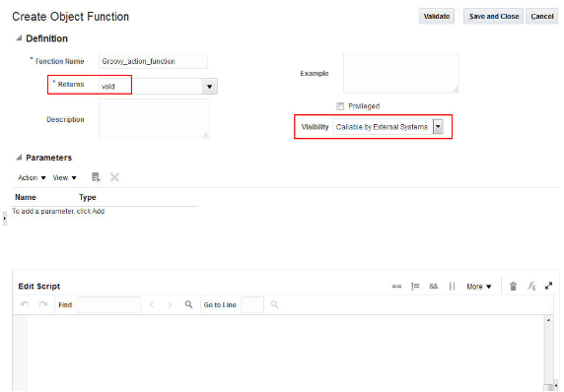Click the delete parameter X icon
Viewport: 564px width, 392px height.
pyautogui.click(x=114, y=177)
